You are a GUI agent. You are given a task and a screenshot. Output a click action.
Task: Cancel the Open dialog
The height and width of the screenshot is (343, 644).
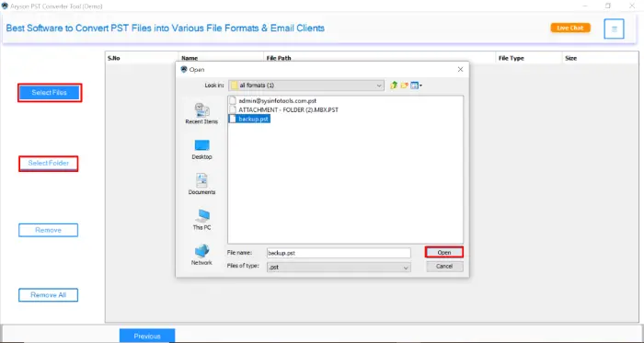click(444, 267)
